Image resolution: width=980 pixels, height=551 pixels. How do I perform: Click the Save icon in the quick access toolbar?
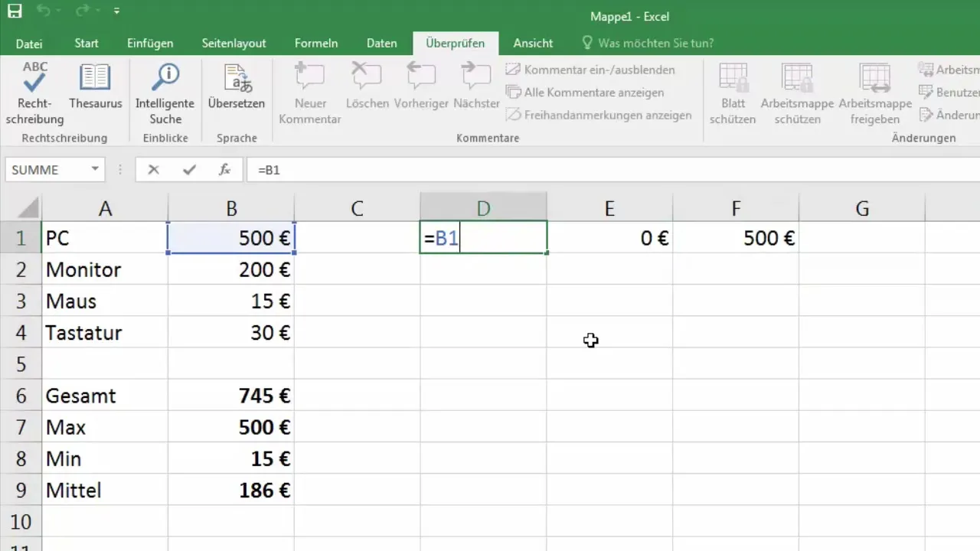point(15,11)
